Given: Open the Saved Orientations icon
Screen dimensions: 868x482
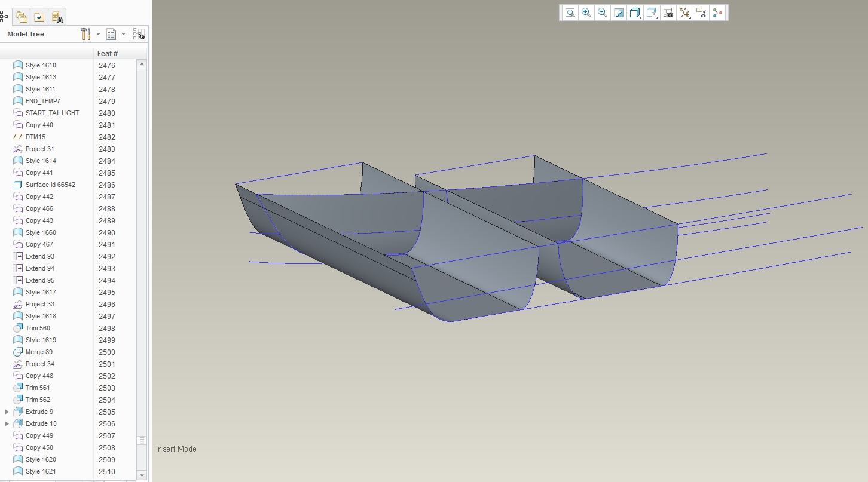Looking at the screenshot, I should [652, 13].
